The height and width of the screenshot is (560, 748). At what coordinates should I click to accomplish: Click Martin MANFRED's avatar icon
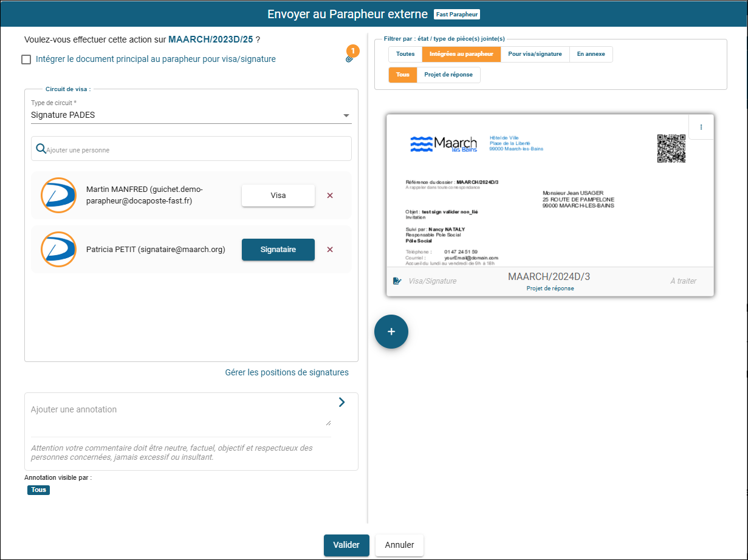58,196
